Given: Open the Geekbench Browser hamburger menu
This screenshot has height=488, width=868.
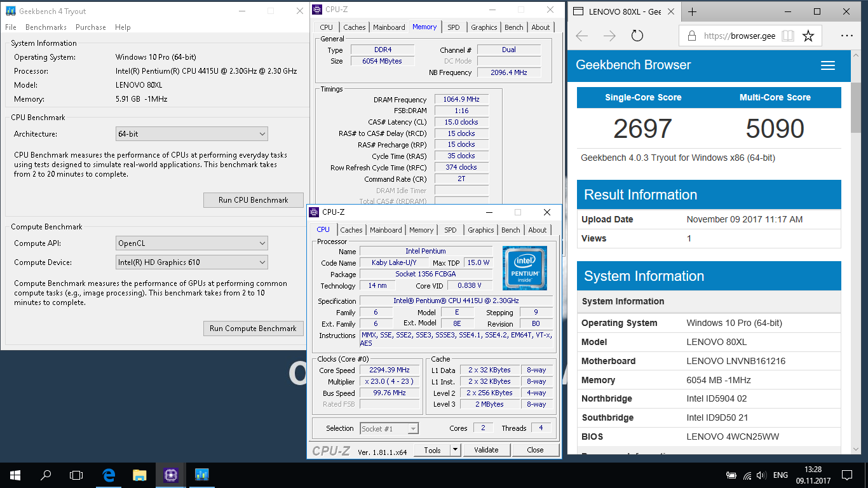Looking at the screenshot, I should tap(827, 65).
